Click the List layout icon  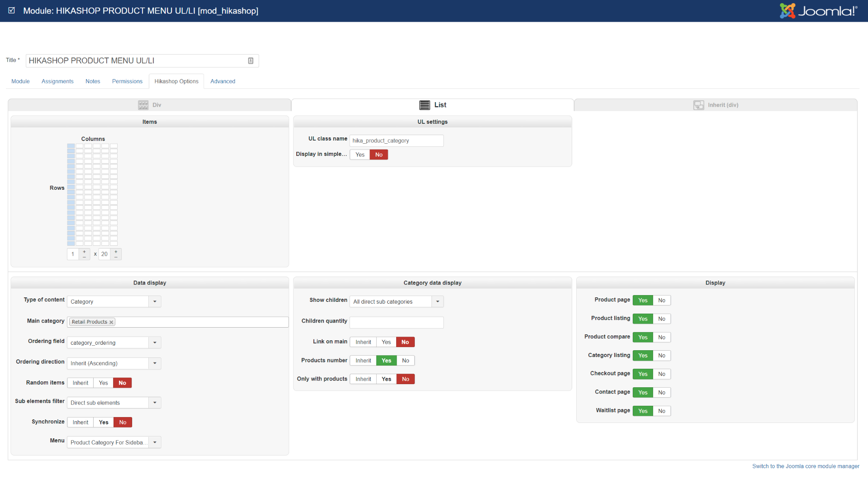[424, 105]
